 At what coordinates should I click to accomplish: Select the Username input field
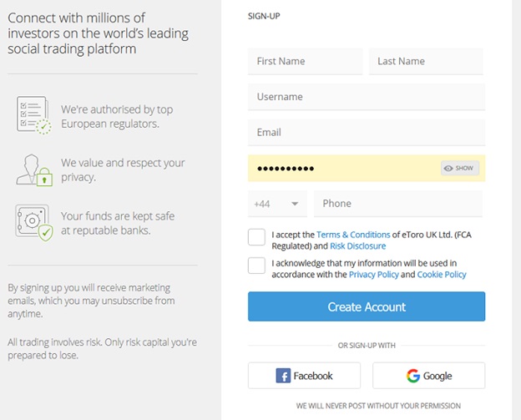366,97
